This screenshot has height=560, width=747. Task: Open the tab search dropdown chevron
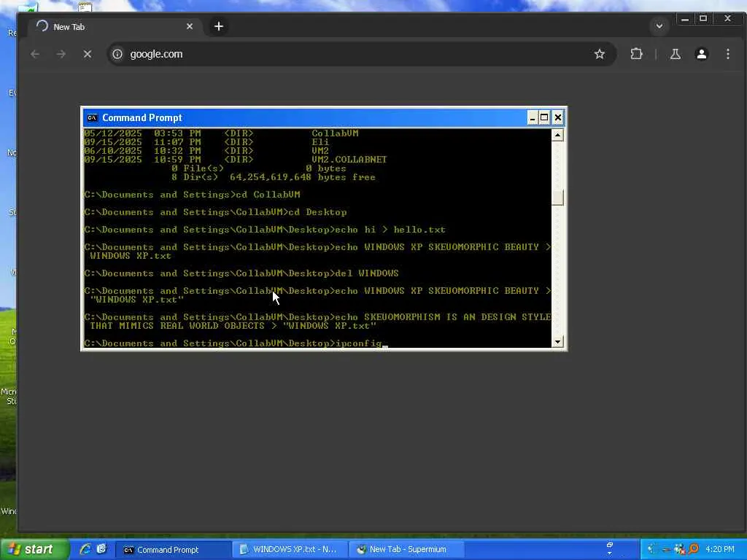[x=659, y=26]
